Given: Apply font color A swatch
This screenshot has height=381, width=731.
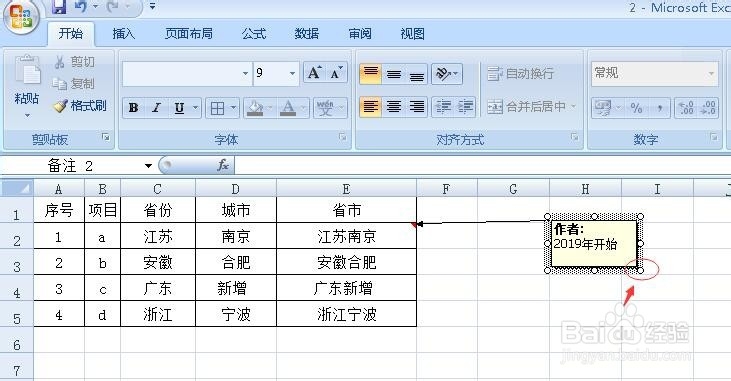Looking at the screenshot, I should tap(288, 108).
